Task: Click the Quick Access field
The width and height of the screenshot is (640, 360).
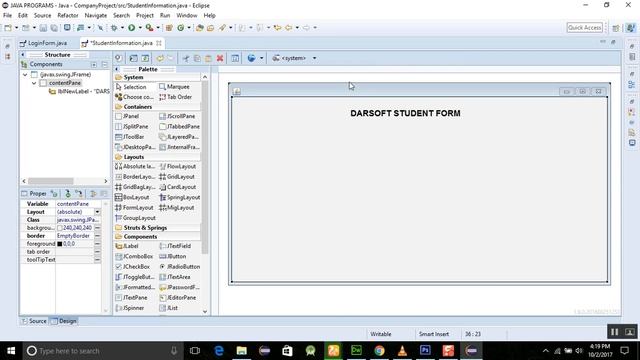Action: [x=584, y=28]
